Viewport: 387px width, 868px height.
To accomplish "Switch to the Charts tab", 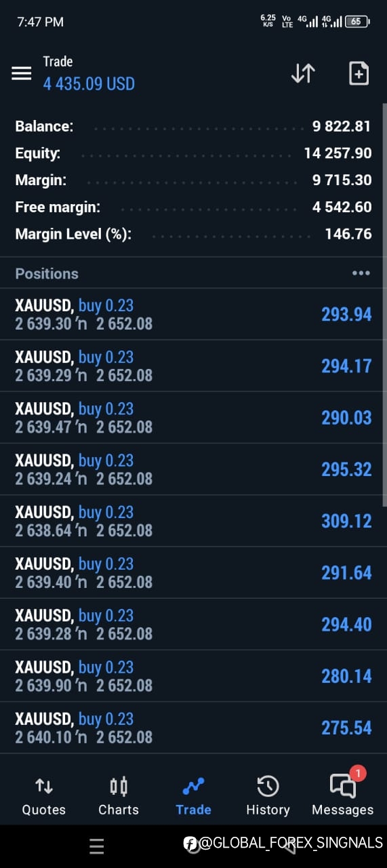I will [119, 795].
